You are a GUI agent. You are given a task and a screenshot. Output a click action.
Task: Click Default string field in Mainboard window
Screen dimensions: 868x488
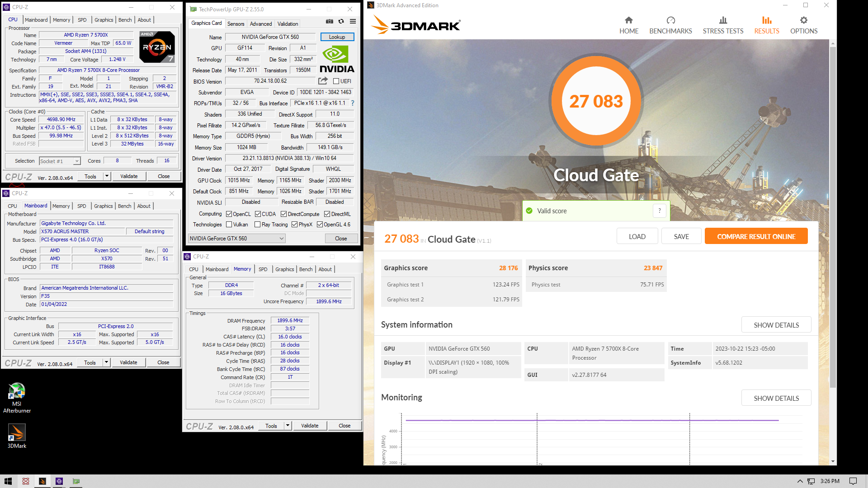click(x=150, y=231)
